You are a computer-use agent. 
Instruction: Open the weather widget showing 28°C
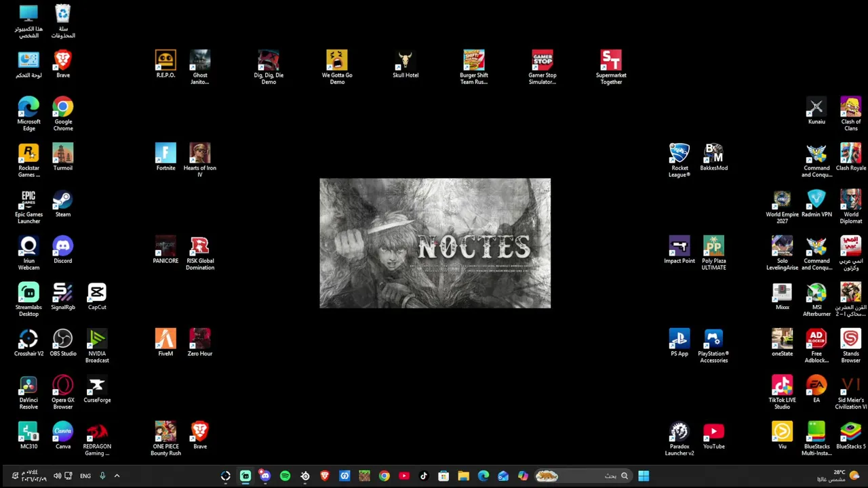click(x=839, y=476)
